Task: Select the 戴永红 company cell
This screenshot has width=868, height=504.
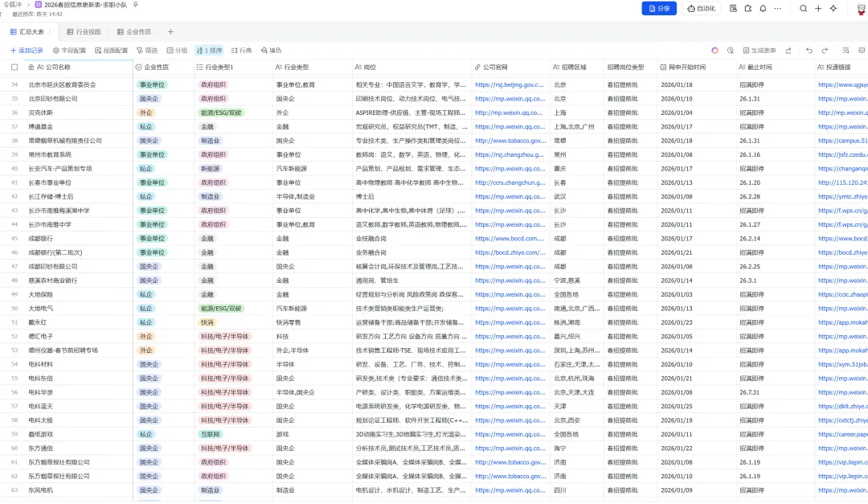Action: click(x=77, y=322)
